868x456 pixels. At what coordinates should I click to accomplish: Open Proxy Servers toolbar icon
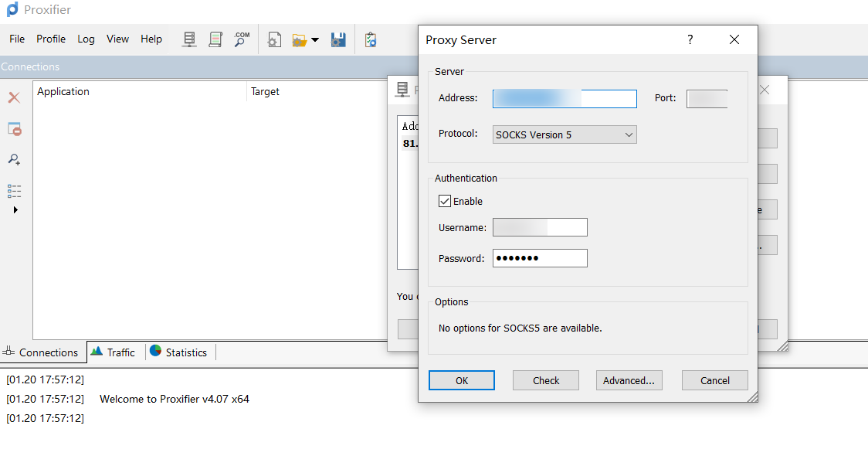pyautogui.click(x=189, y=39)
